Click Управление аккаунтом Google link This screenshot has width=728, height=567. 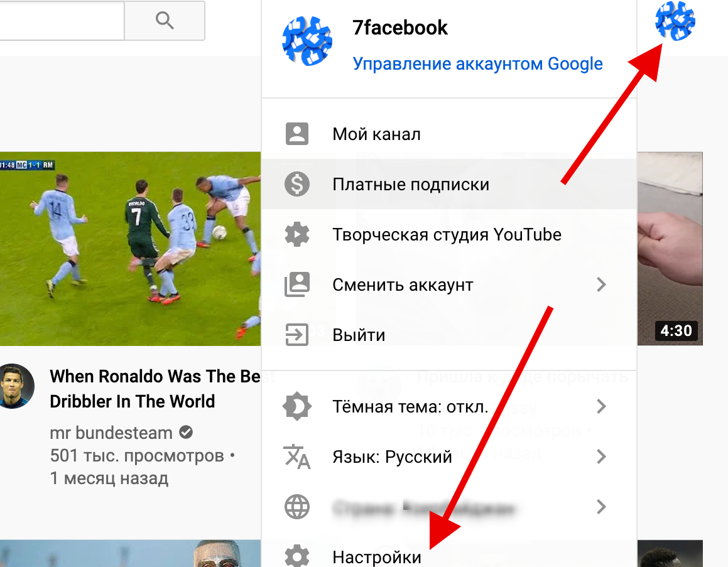pos(477,64)
